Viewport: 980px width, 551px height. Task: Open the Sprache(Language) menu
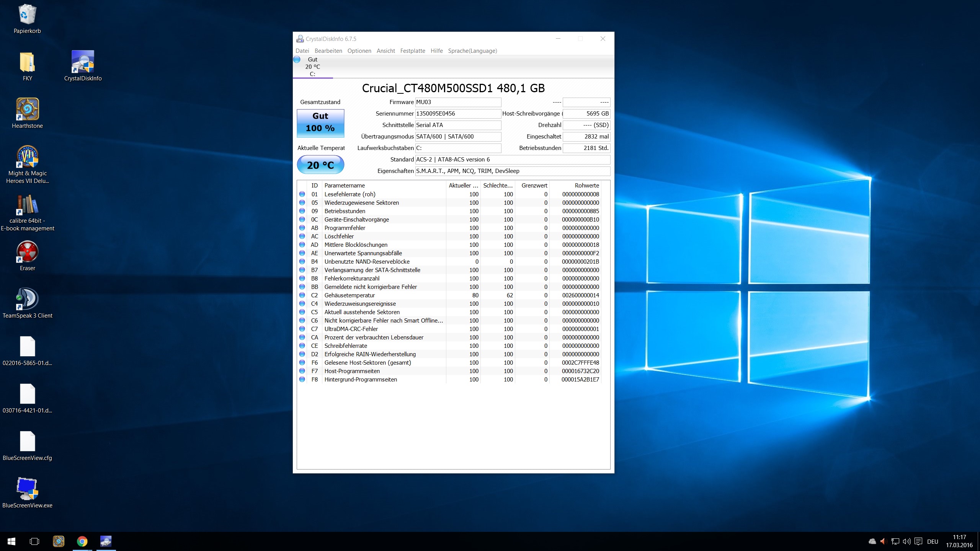(472, 51)
